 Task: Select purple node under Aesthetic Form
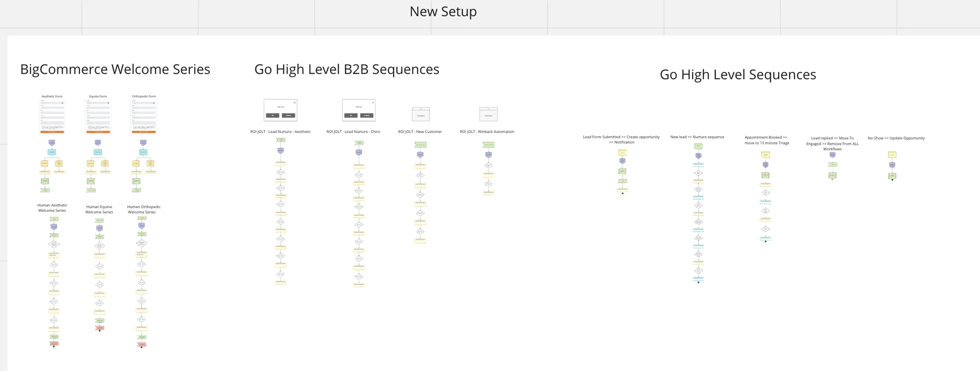coord(52,143)
